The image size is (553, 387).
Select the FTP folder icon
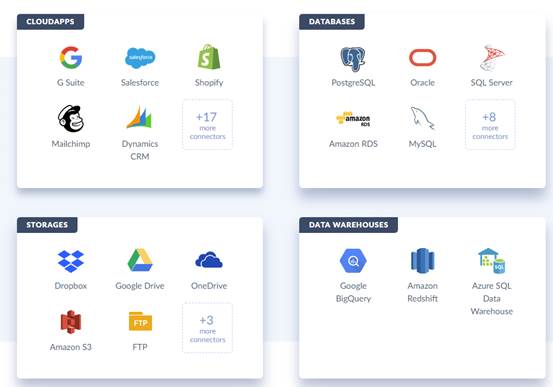(140, 321)
